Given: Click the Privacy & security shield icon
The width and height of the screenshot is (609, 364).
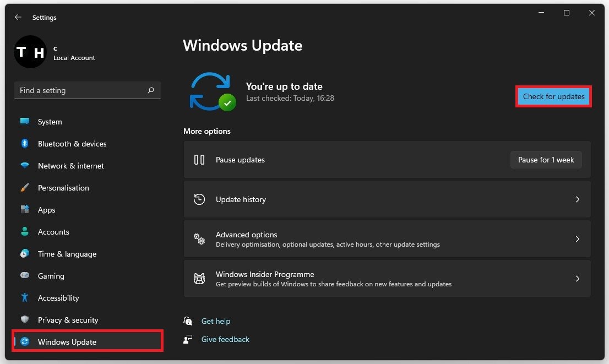Looking at the screenshot, I should (x=25, y=319).
